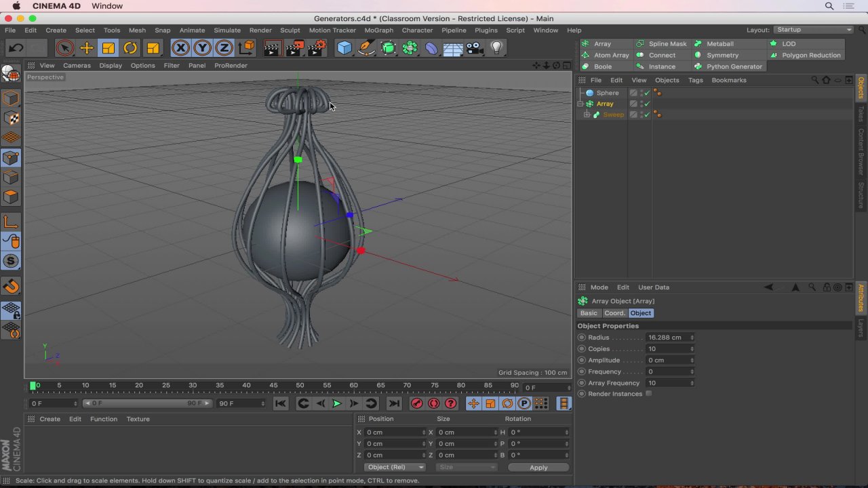The image size is (868, 488).
Task: Open the Sculpt menu
Action: pos(290,30)
